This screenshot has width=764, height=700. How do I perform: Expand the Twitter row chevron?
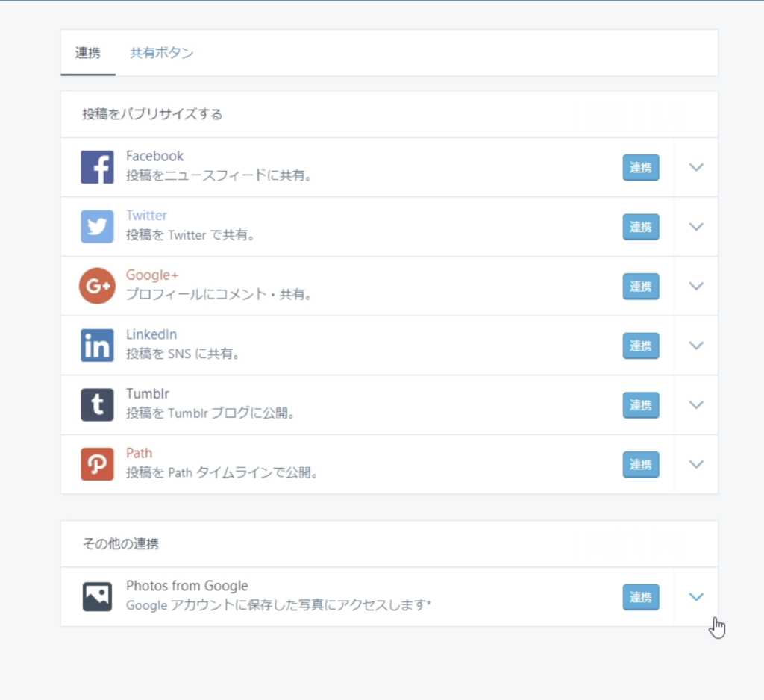point(696,227)
